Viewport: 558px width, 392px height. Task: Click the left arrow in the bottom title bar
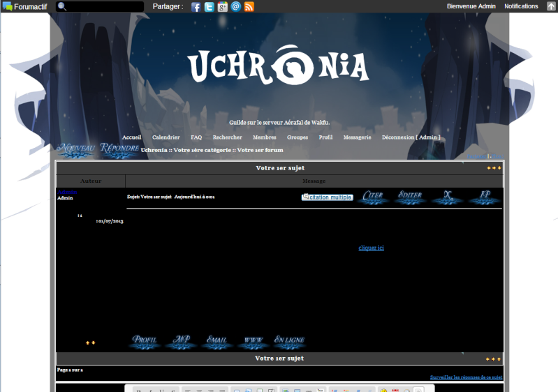click(x=487, y=359)
